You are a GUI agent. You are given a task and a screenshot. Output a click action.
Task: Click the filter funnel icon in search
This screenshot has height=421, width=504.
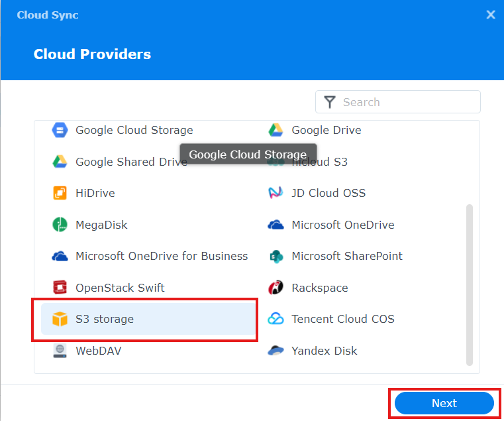pyautogui.click(x=329, y=102)
